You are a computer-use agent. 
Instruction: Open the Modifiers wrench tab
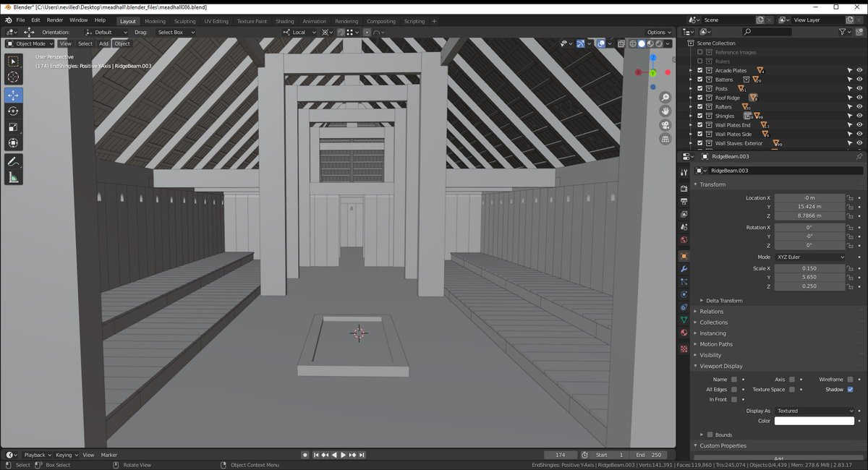click(684, 269)
